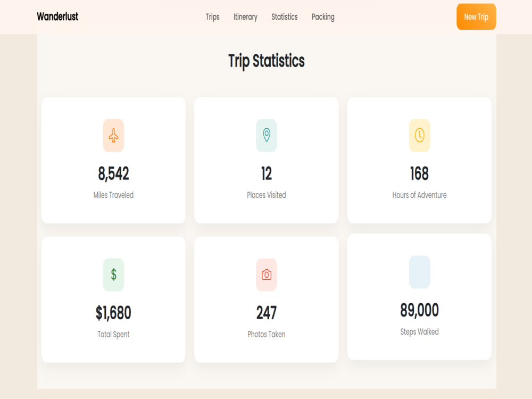Viewport: 532px width, 399px height.
Task: Click the Trip Statistics heading
Action: (x=267, y=61)
